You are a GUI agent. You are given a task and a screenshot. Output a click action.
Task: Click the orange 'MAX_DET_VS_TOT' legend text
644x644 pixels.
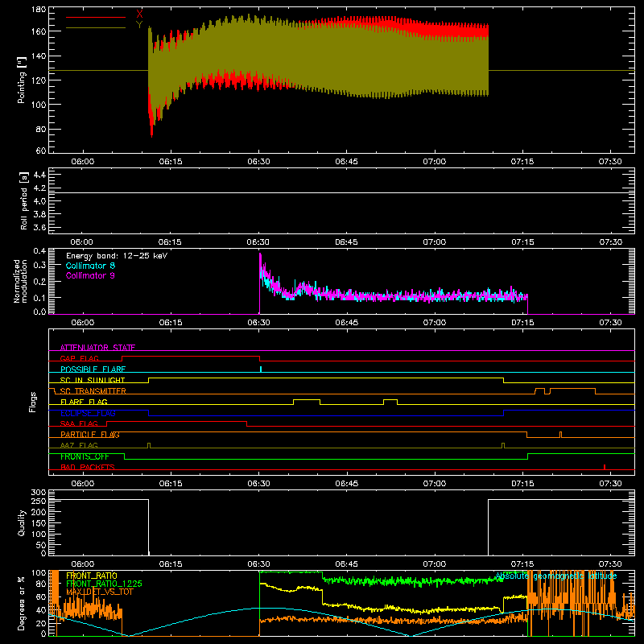pos(100,592)
